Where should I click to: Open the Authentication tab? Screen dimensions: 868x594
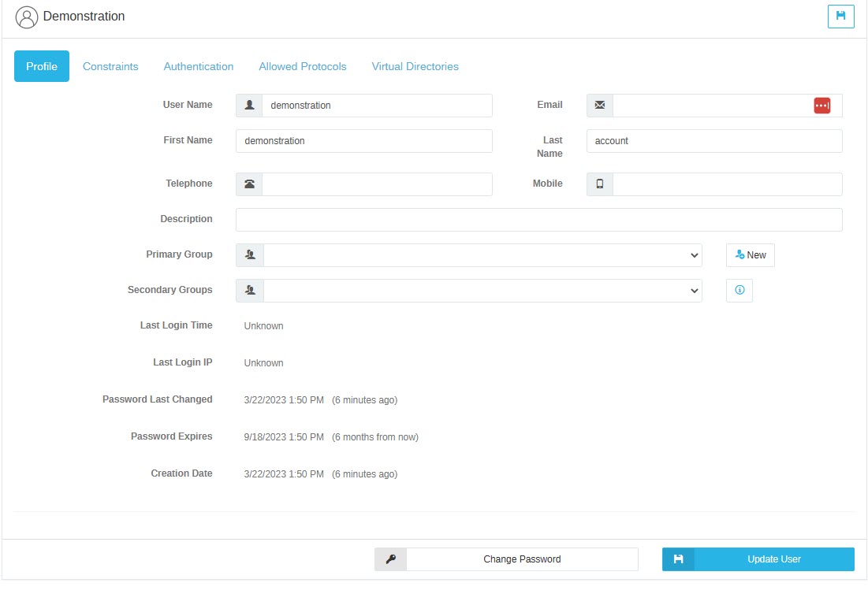click(x=199, y=66)
